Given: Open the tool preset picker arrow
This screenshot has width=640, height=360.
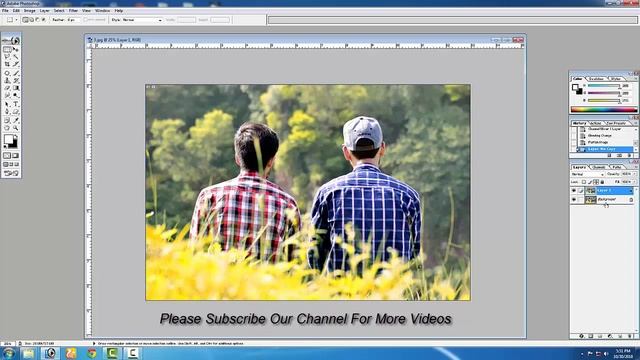Looking at the screenshot, I should 16,20.
